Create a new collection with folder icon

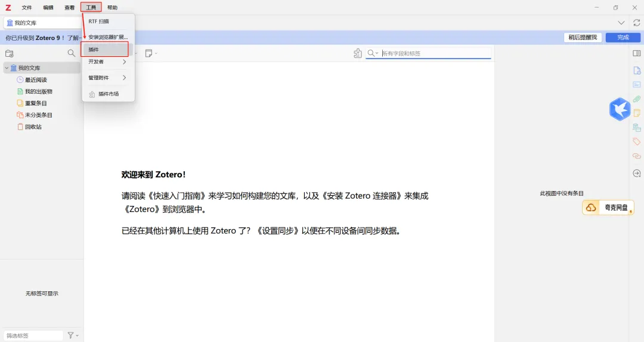click(10, 54)
